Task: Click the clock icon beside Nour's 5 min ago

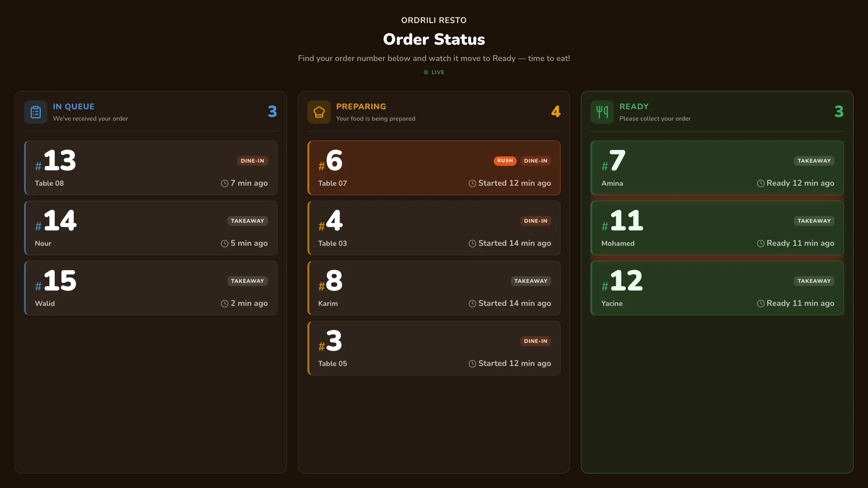Action: click(x=225, y=244)
